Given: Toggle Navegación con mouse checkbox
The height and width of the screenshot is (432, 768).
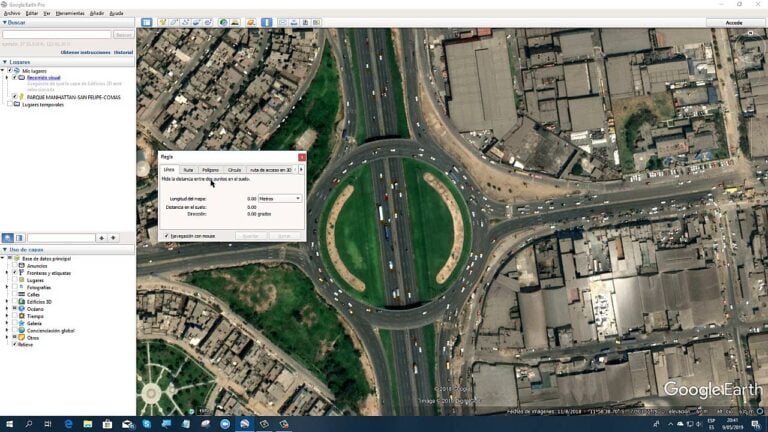Looking at the screenshot, I should pos(167,236).
